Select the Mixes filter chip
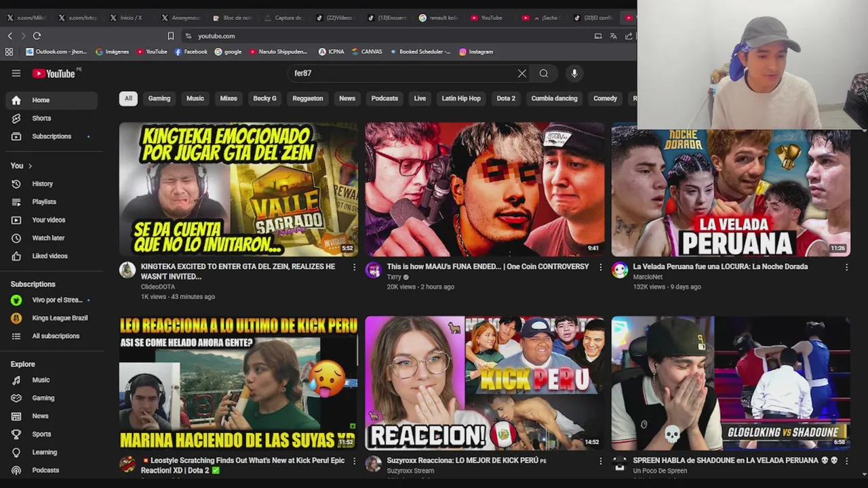Viewport: 868px width, 488px height. (229, 98)
